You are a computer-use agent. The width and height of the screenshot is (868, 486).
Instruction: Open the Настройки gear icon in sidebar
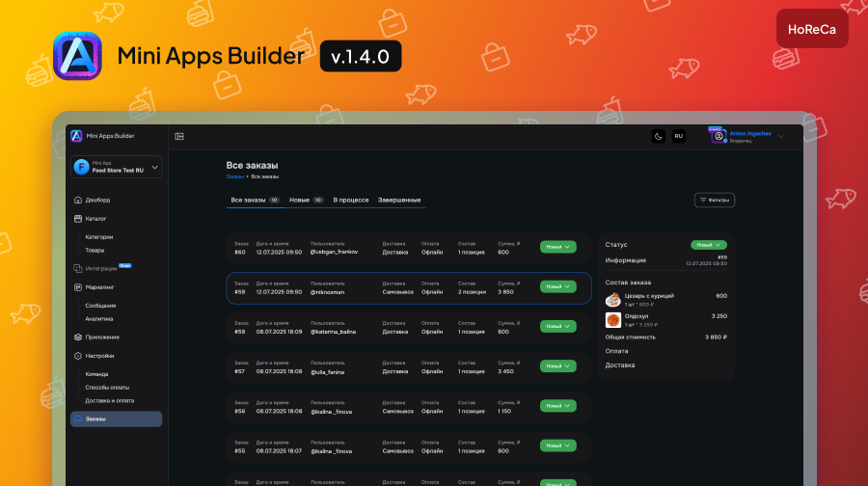pos(78,356)
